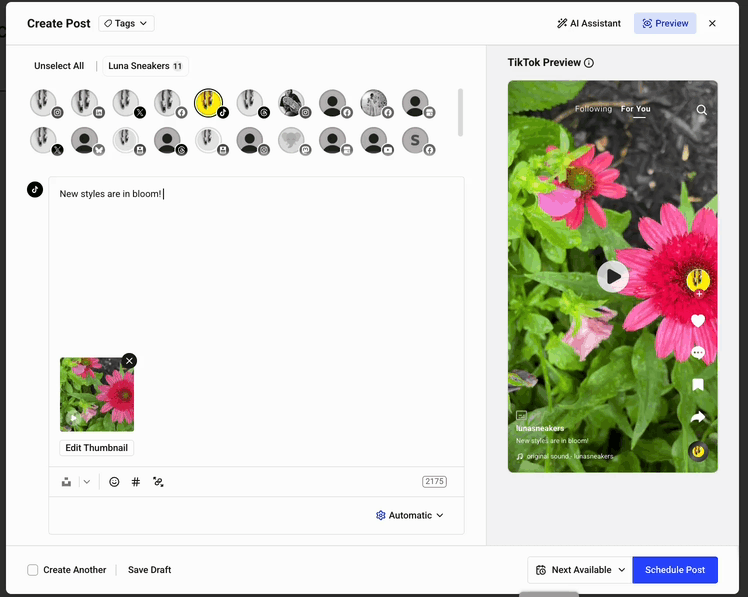This screenshot has width=748, height=597.
Task: Click the lunasneakers username in preview
Action: click(x=540, y=429)
